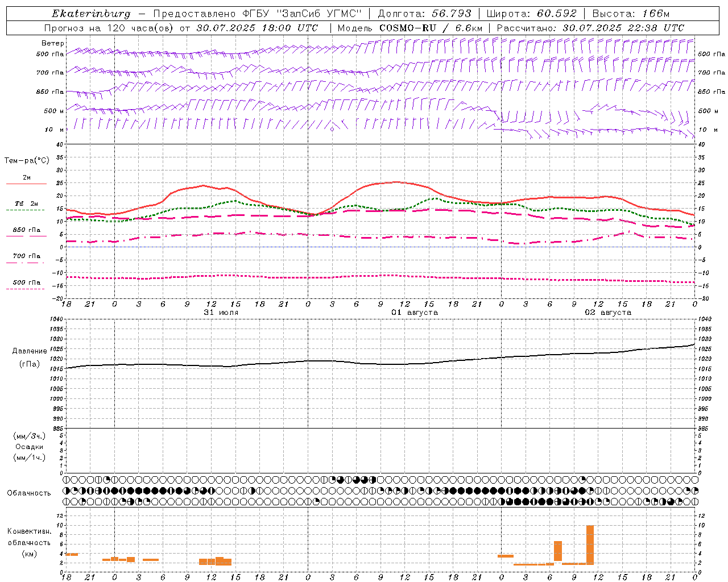
Task: Click the (мм/1ч.) precipitation unit label
Action: (x=30, y=458)
